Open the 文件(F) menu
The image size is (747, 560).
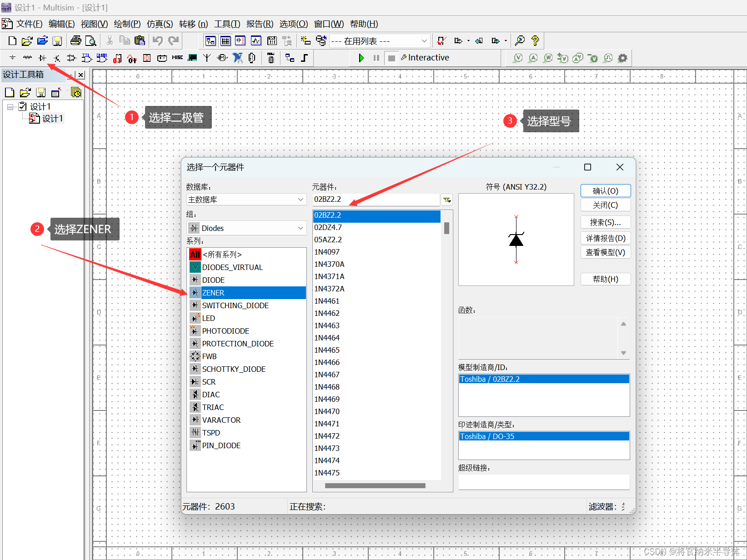tap(29, 24)
